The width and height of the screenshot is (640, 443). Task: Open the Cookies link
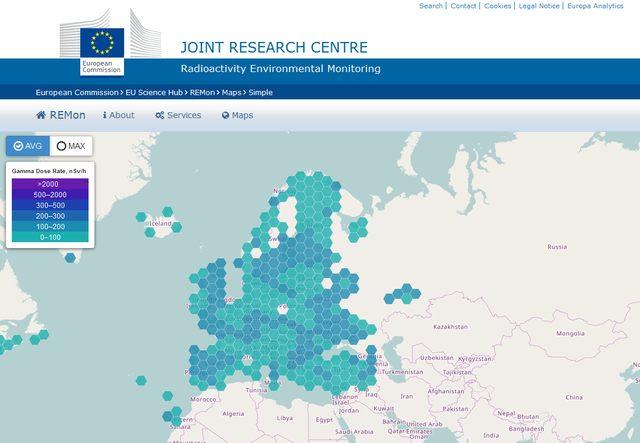point(498,6)
